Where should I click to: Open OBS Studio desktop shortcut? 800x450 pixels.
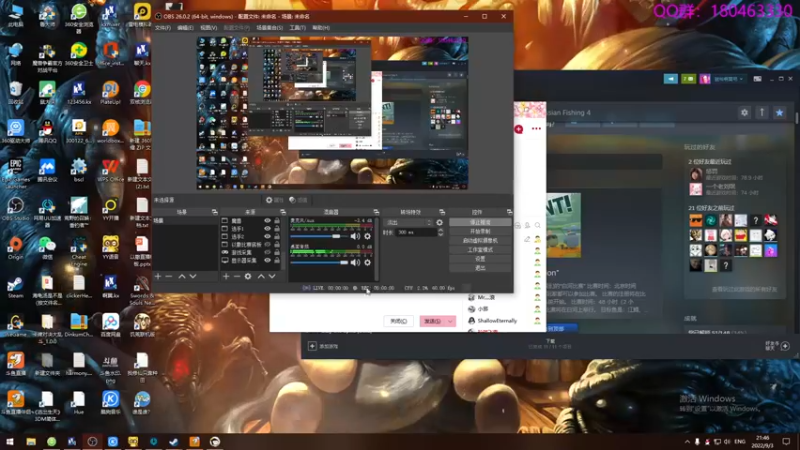pos(15,209)
